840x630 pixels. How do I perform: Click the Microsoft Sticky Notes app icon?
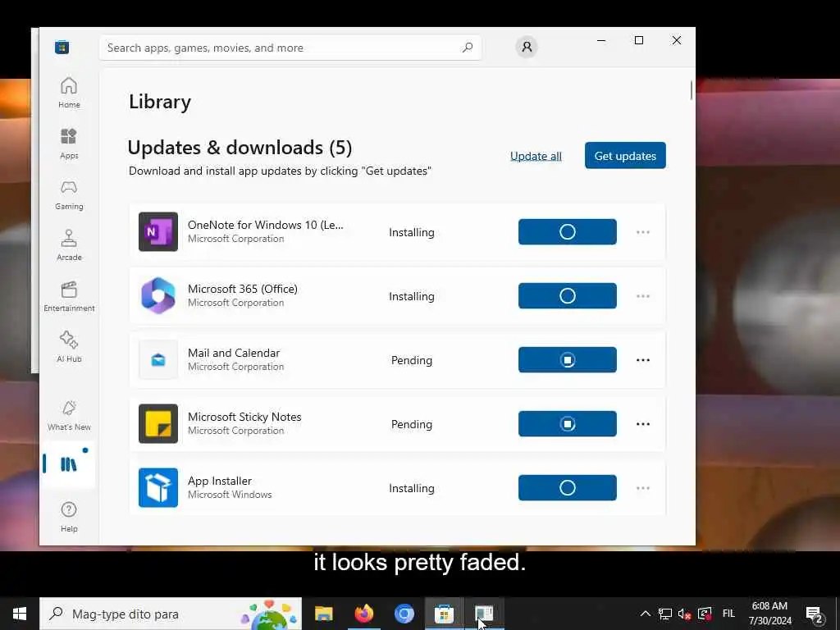click(x=158, y=424)
